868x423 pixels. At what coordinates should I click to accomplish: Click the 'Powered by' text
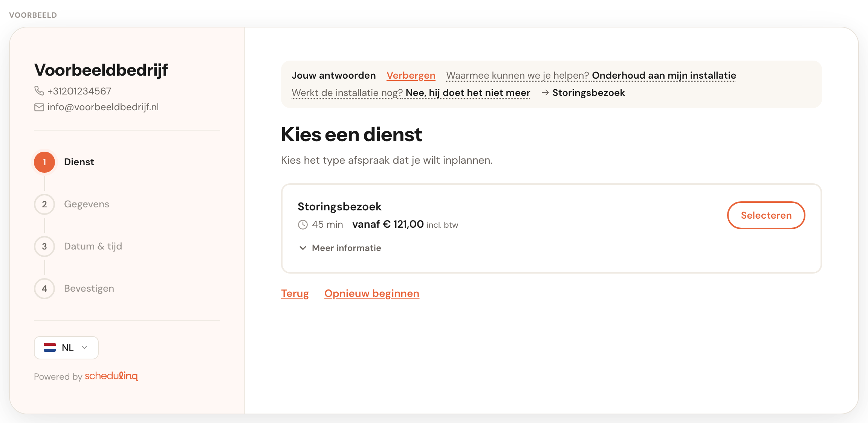point(58,377)
